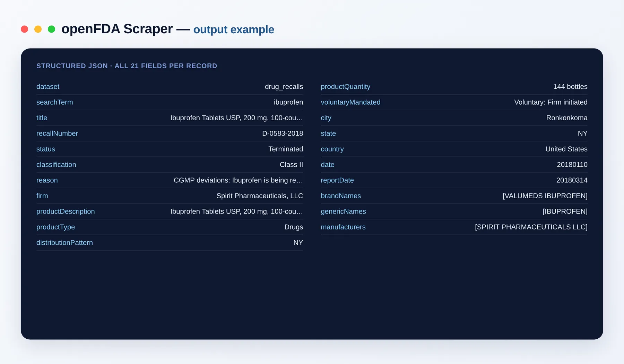Click the 'title' field name

(x=42, y=118)
